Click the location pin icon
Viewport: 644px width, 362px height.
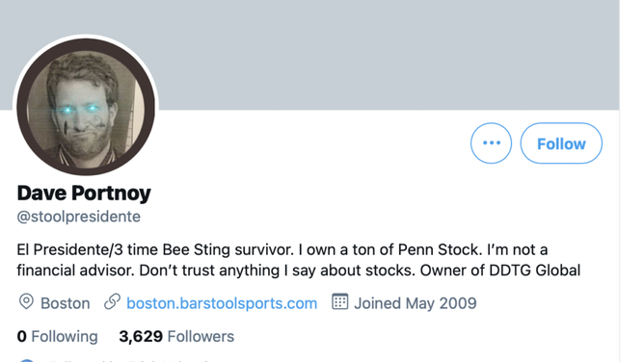coord(26,301)
